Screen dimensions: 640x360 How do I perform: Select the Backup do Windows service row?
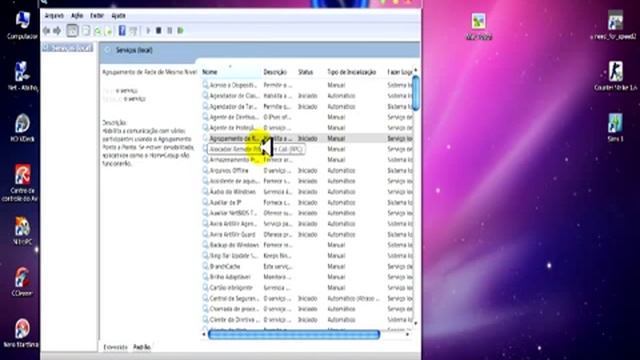pos(307,245)
